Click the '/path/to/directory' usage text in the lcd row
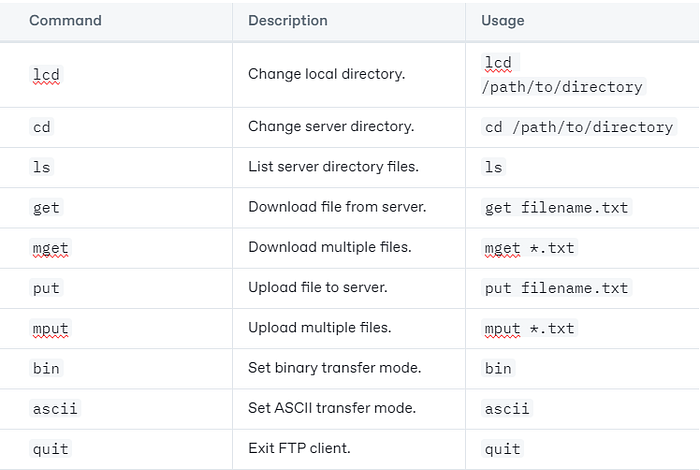 (563, 87)
